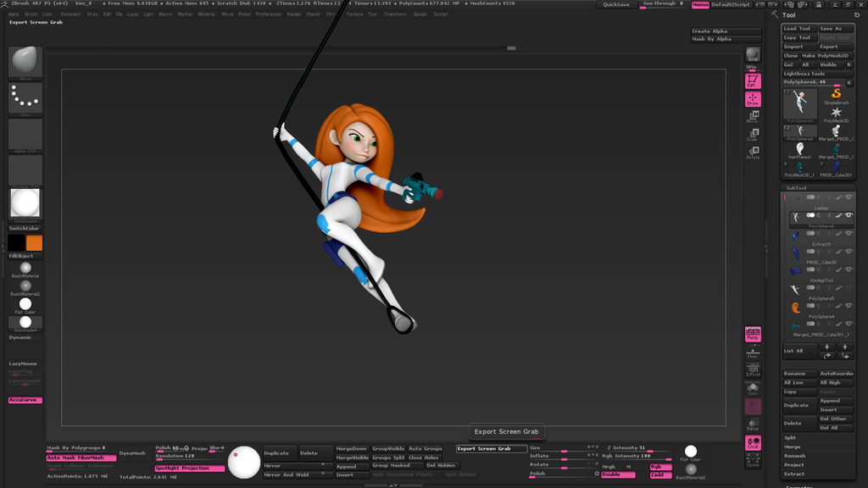The image size is (868, 488).
Task: Open the Zplugin menu
Action: coord(420,14)
